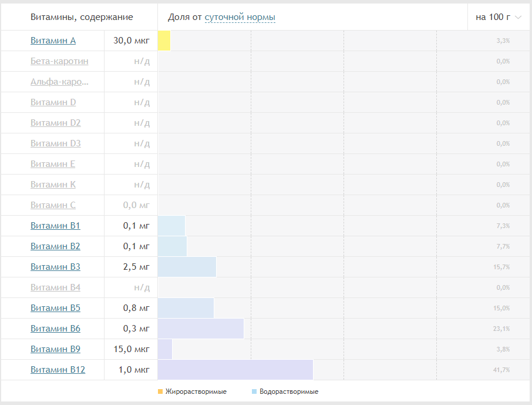Open the Витамин D2 link
The image size is (532, 405).
[x=55, y=123]
